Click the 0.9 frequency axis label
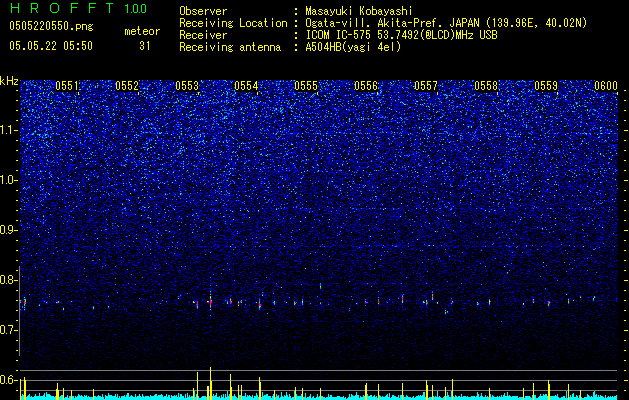This screenshot has width=629, height=400. click(9, 230)
